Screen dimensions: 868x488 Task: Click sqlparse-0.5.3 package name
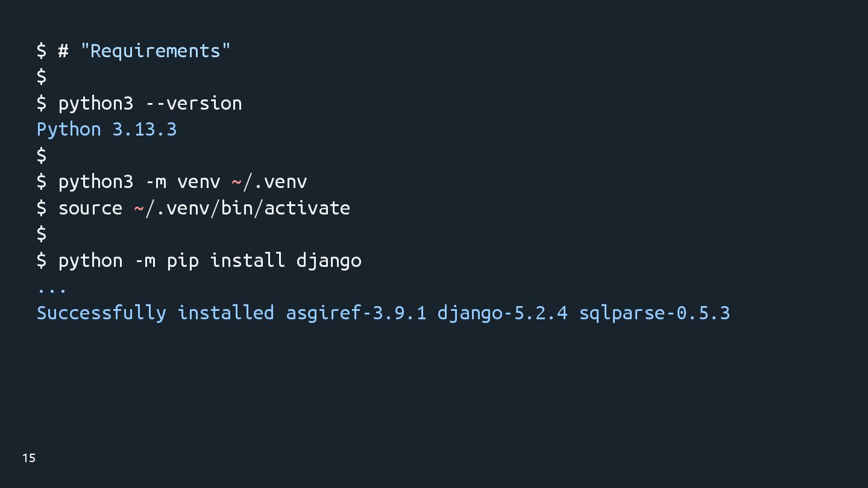(655, 313)
